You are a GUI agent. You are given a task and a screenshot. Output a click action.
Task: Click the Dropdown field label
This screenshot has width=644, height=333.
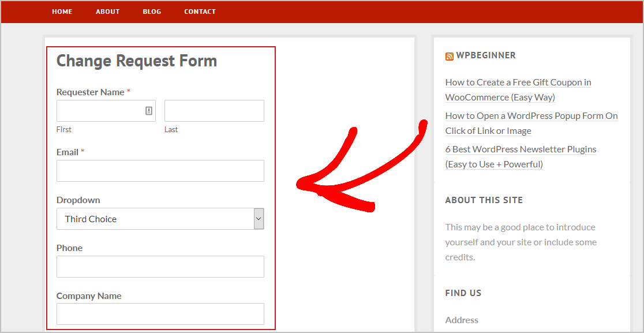coord(78,200)
